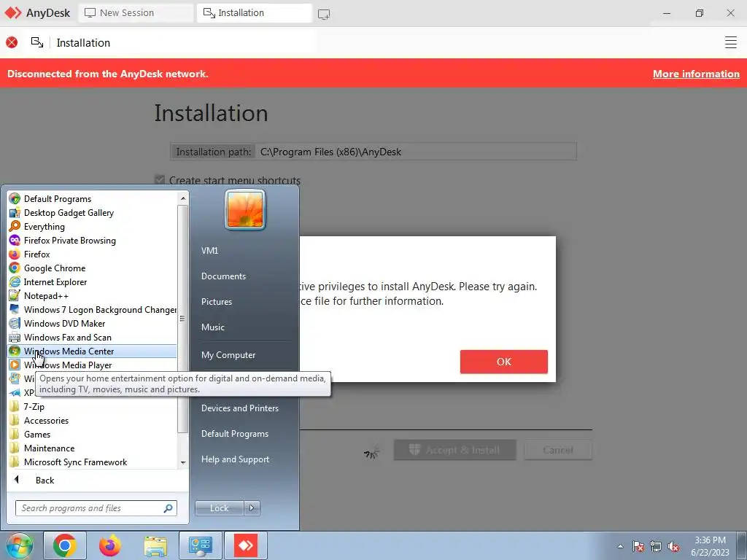This screenshot has width=747, height=560.
Task: Open Devices and Printers
Action: 239,408
